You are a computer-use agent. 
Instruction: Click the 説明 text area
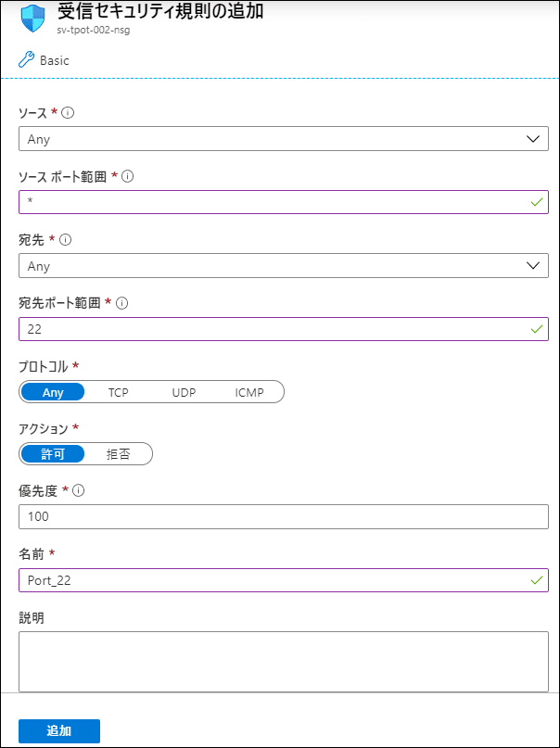(x=283, y=661)
